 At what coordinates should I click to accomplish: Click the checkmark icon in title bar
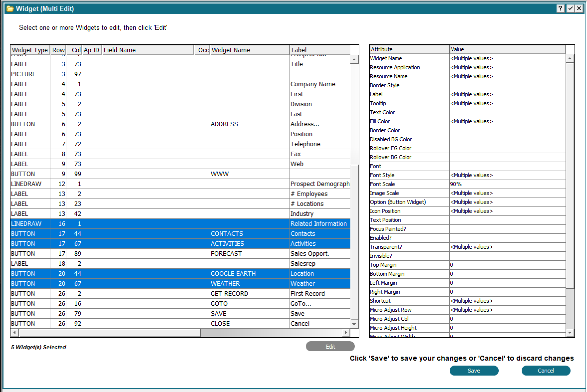click(570, 8)
